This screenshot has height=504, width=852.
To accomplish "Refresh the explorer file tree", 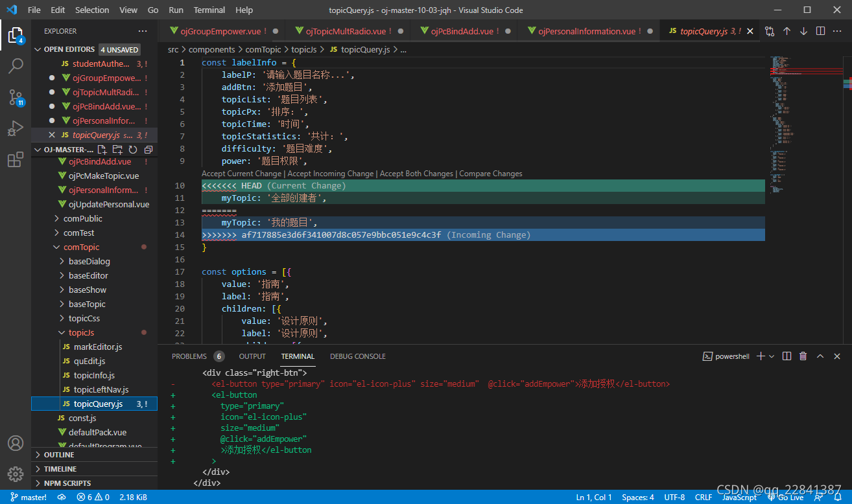I will tap(133, 150).
